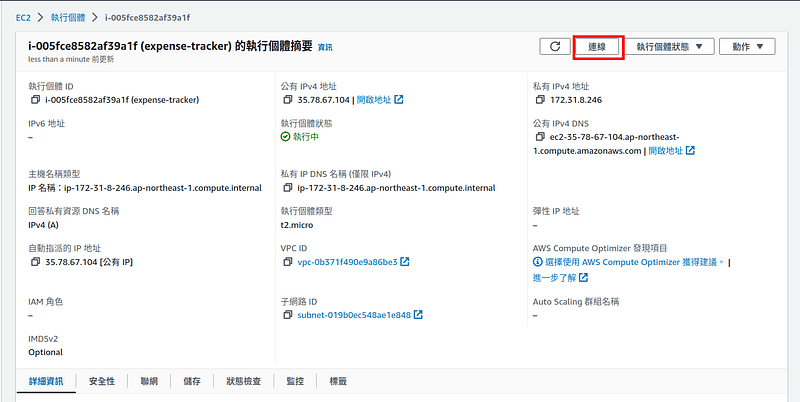The height and width of the screenshot is (402, 800).
Task: Switch to the 監控 tab
Action: (x=295, y=381)
